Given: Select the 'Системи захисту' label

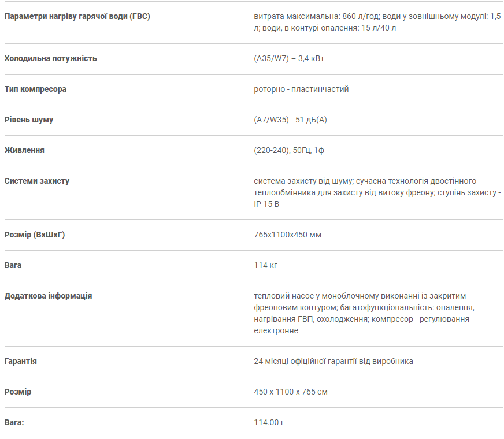Looking at the screenshot, I should click(x=36, y=181).
